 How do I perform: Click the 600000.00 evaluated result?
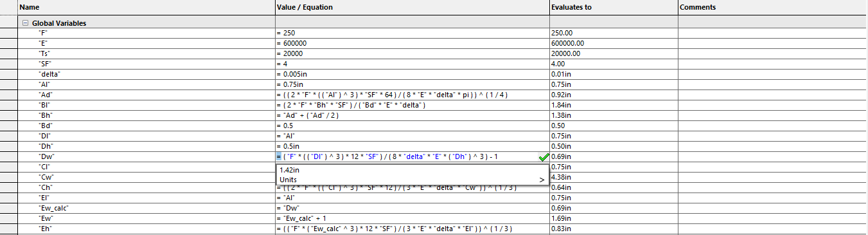[614, 43]
